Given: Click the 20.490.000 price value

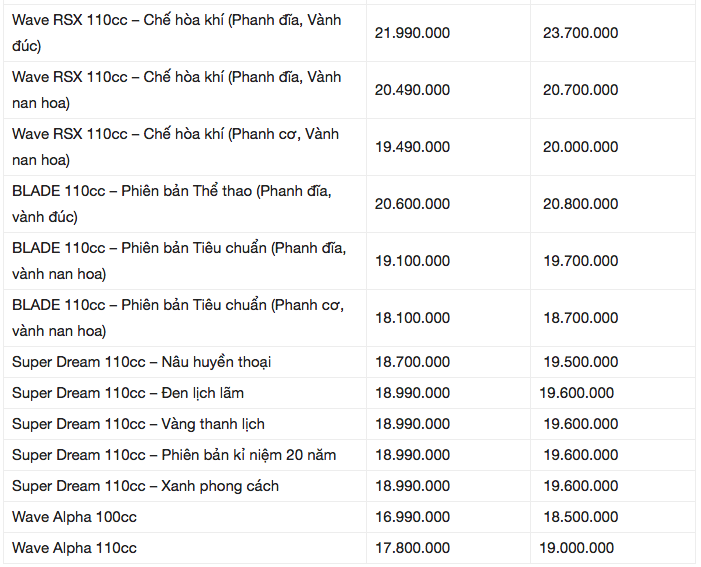Looking at the screenshot, I should click(x=412, y=90).
